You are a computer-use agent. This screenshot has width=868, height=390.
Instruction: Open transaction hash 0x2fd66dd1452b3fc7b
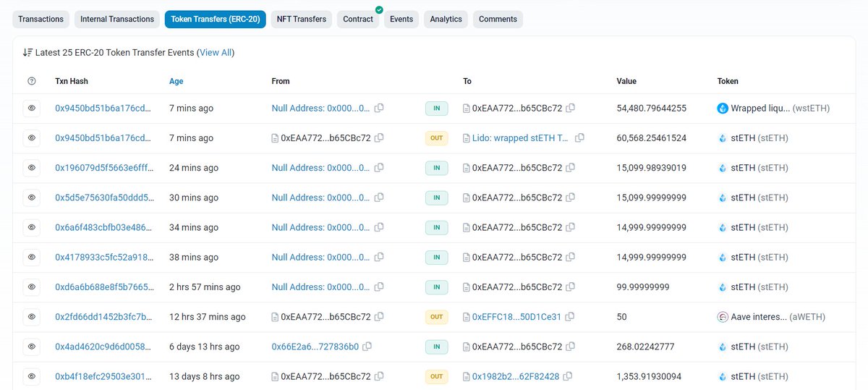[105, 317]
